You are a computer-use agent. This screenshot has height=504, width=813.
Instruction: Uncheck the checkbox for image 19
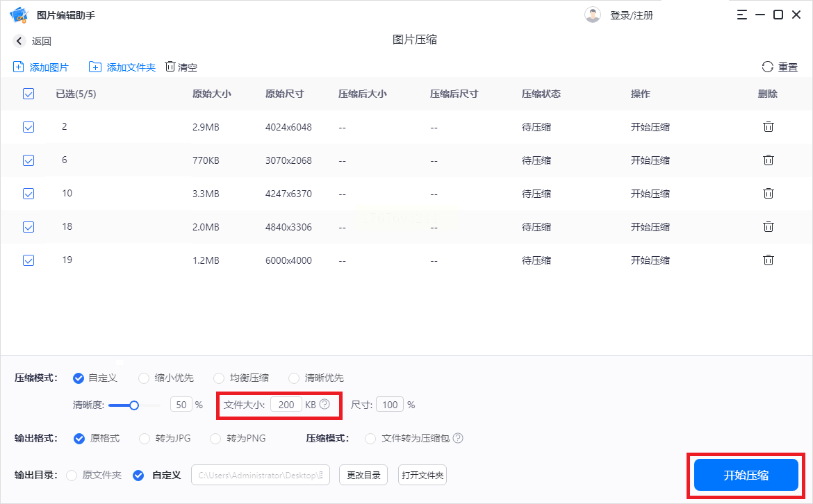(x=28, y=260)
